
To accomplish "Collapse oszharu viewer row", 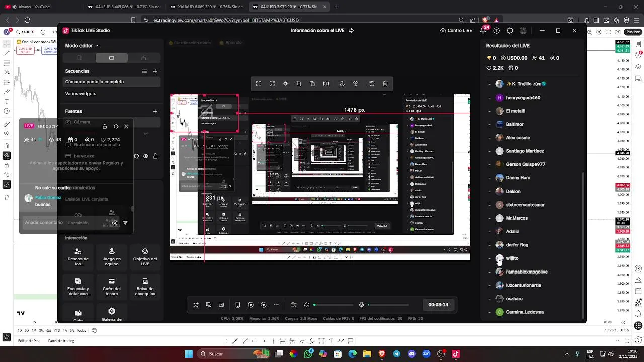I will pos(489,299).
